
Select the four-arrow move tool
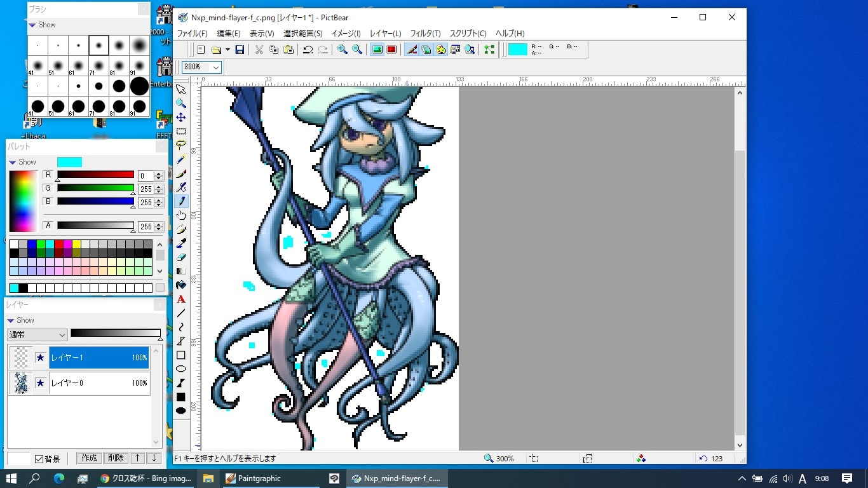181,118
